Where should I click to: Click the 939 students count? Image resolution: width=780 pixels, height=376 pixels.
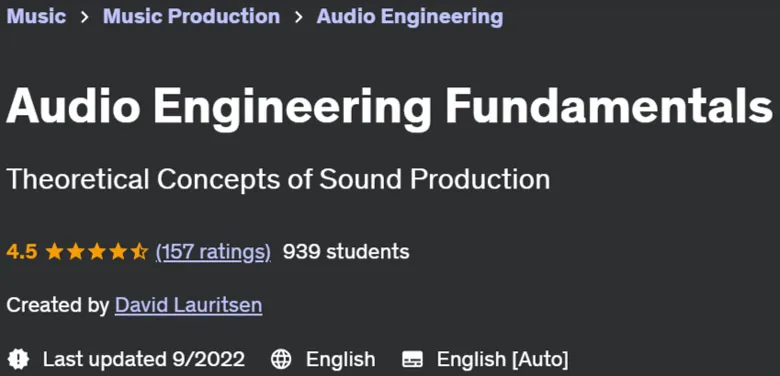coord(346,252)
